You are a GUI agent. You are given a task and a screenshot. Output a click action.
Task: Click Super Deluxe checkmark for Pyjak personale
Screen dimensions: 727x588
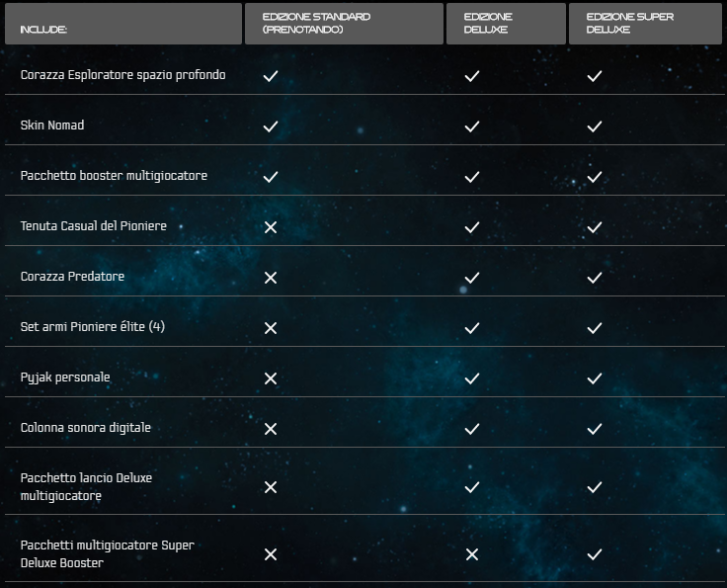[x=594, y=378]
